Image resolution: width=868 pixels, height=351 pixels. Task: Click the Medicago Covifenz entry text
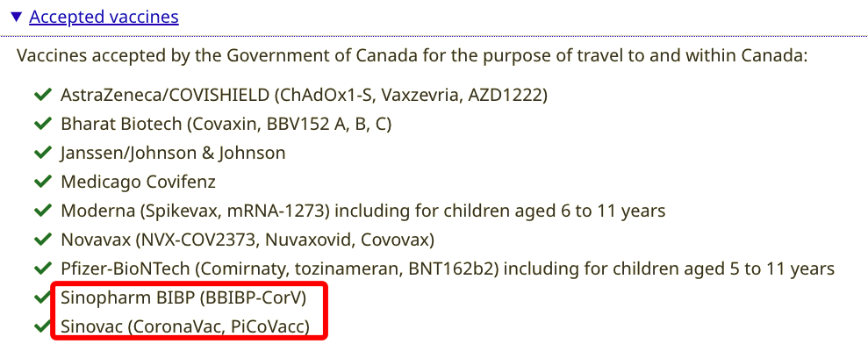[x=138, y=182]
